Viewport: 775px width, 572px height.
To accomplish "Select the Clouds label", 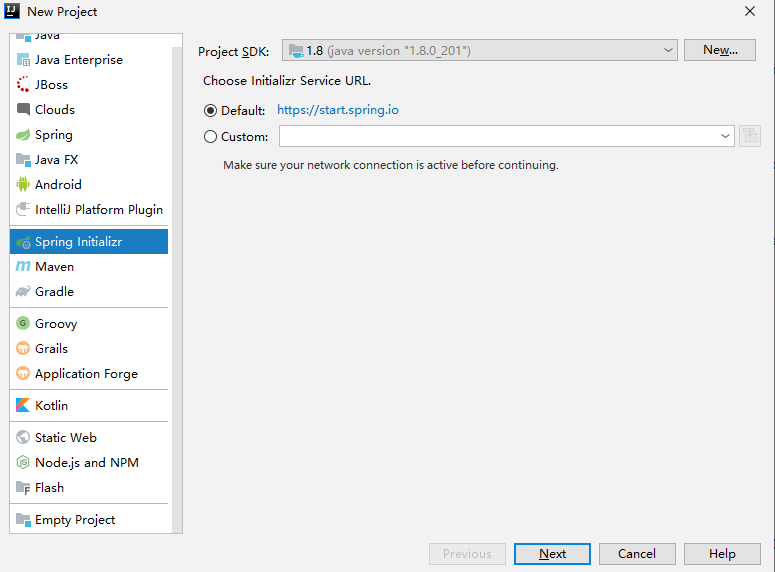I will (x=55, y=109).
